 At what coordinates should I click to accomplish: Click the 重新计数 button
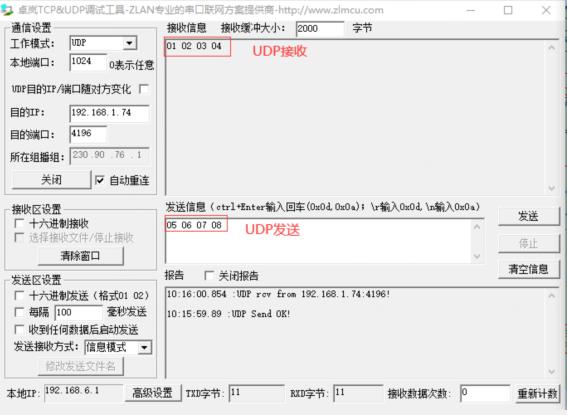pyautogui.click(x=537, y=393)
